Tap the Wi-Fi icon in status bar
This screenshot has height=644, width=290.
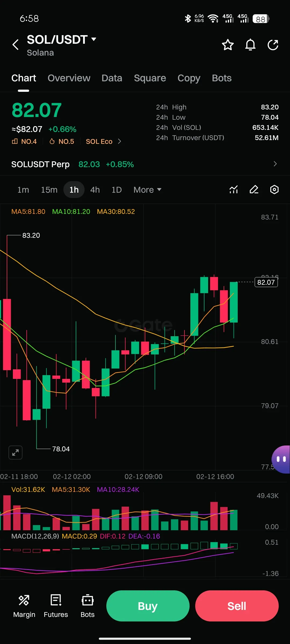coord(213,19)
